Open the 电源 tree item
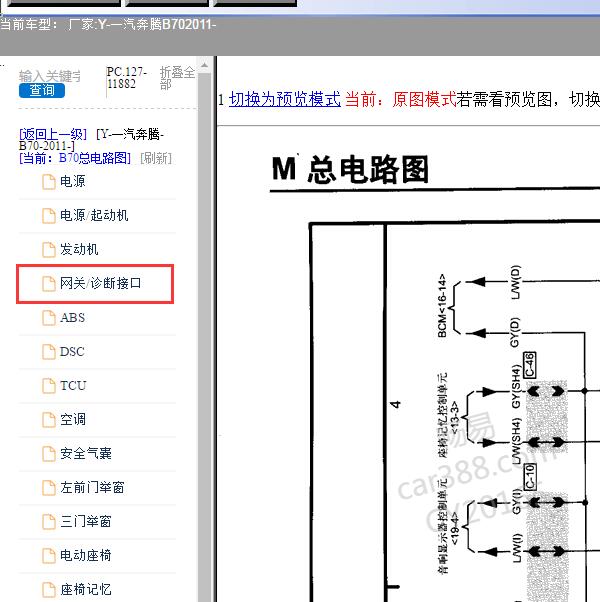The image size is (600, 602). pyautogui.click(x=73, y=181)
